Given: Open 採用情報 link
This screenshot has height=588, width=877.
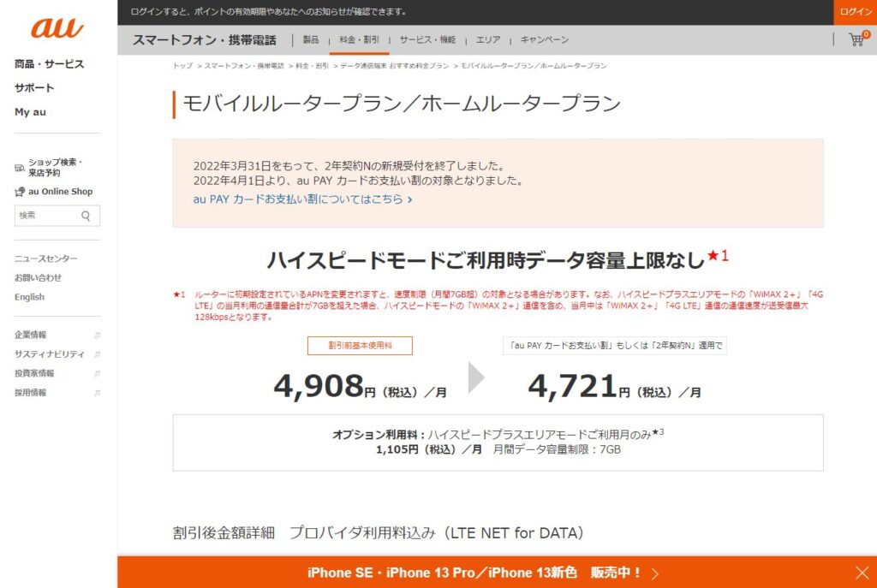Looking at the screenshot, I should click(30, 393).
